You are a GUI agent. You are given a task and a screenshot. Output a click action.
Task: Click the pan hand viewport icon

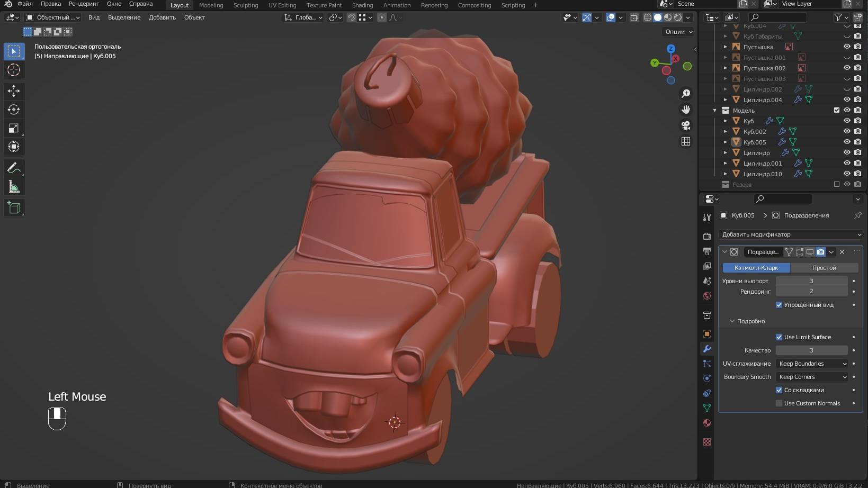(686, 110)
